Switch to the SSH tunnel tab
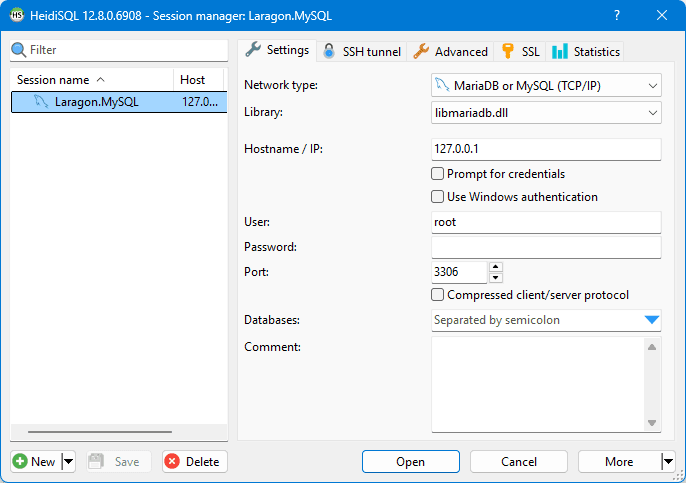This screenshot has width=686, height=483. pos(362,52)
